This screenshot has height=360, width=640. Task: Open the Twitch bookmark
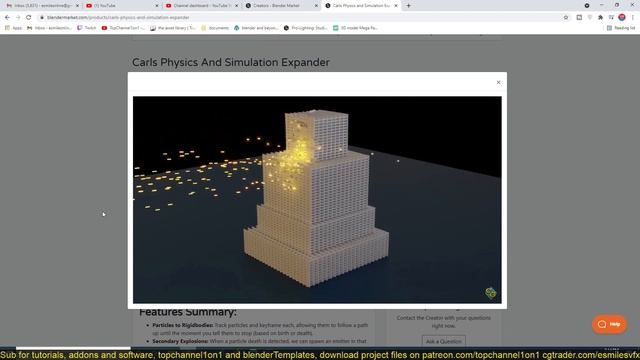click(87, 28)
